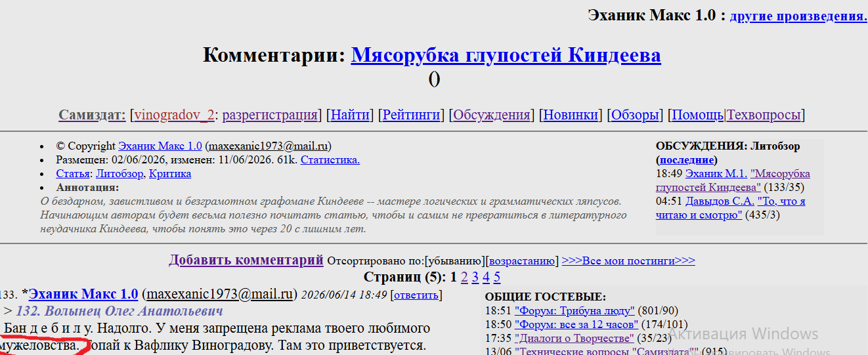Screen dimensions: 868x355
Task: Open 'Критика' link
Action: click(170, 174)
